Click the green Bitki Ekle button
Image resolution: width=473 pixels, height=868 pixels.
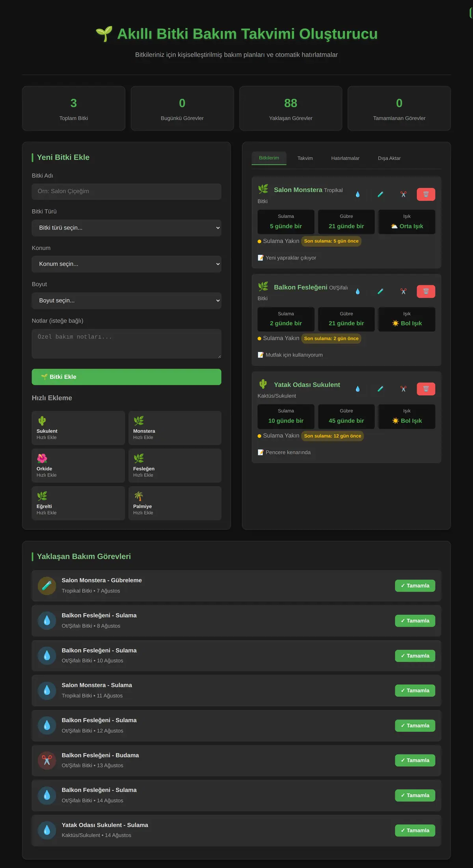pos(127,377)
